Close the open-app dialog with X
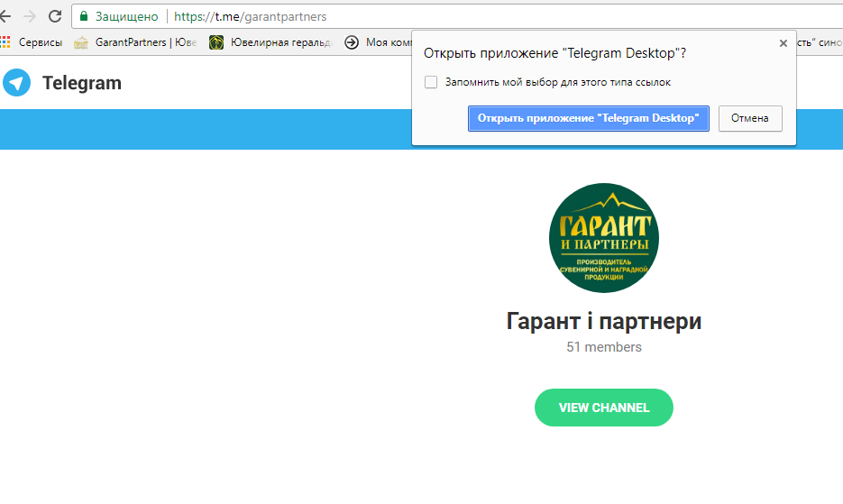The image size is (843, 504). click(783, 43)
